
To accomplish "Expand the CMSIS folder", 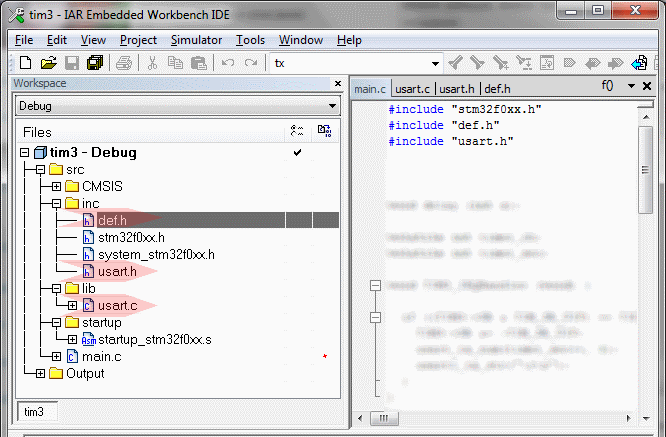I will click(x=56, y=186).
